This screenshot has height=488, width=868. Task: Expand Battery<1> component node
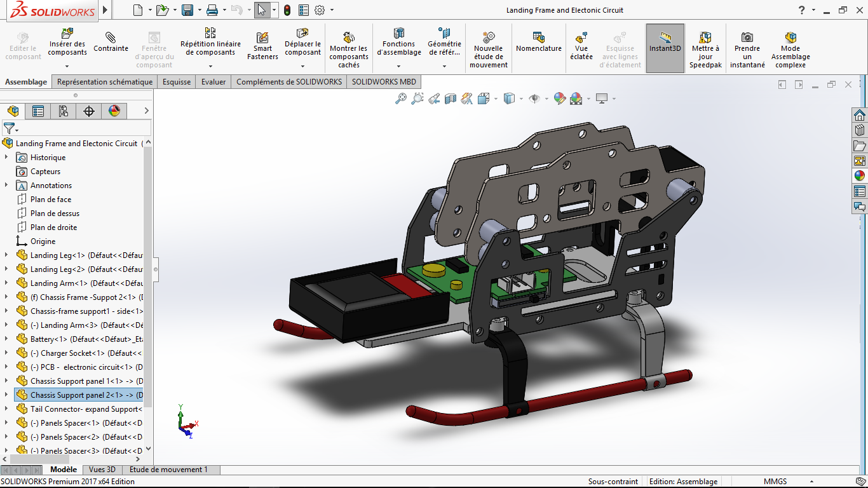click(x=6, y=339)
